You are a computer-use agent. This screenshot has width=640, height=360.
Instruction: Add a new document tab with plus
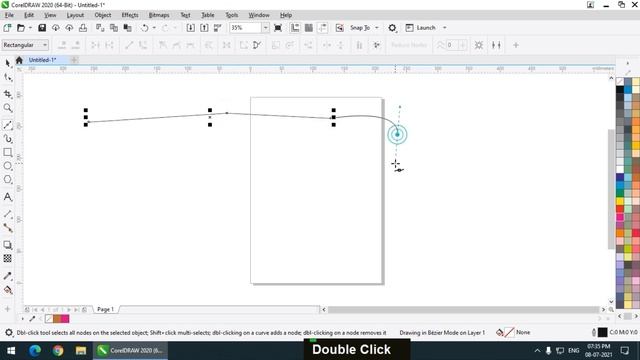tap(74, 60)
